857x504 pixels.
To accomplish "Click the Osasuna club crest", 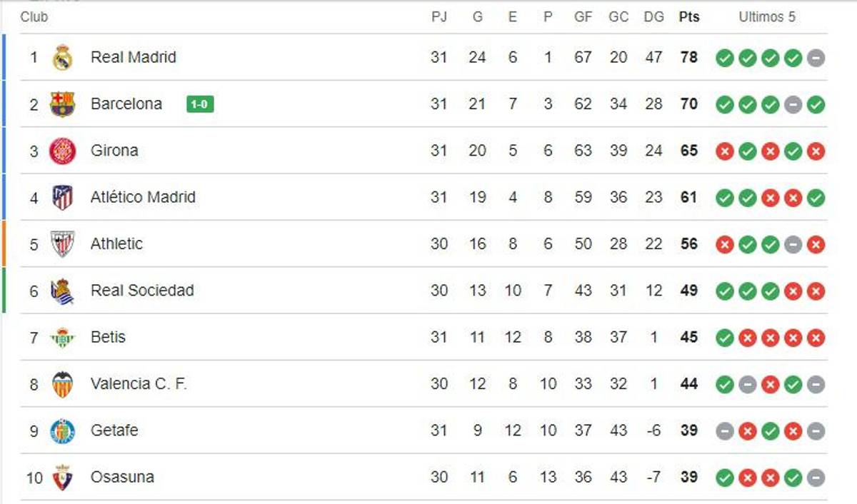I will point(63,477).
